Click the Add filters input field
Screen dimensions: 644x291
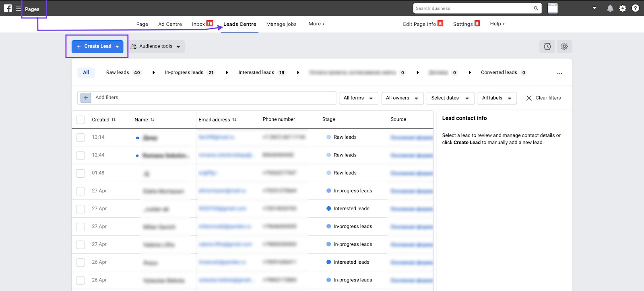[207, 98]
